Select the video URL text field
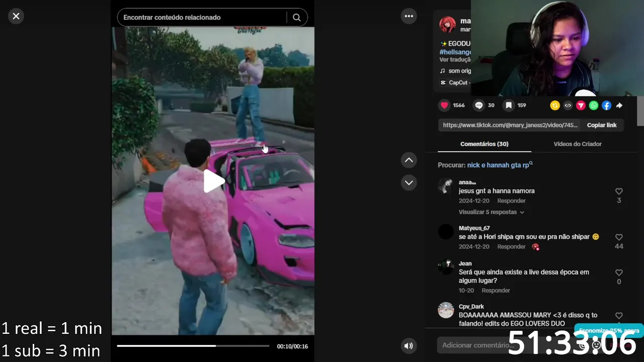The width and height of the screenshot is (644, 362). pyautogui.click(x=510, y=125)
